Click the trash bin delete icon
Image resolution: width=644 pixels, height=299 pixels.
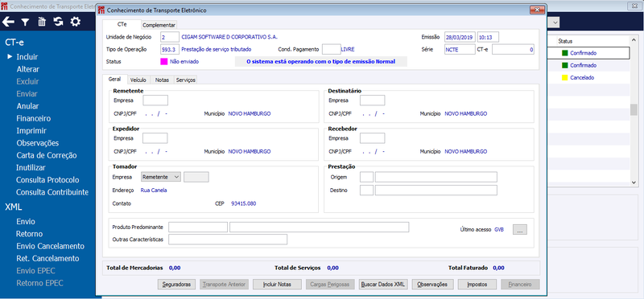[42, 22]
